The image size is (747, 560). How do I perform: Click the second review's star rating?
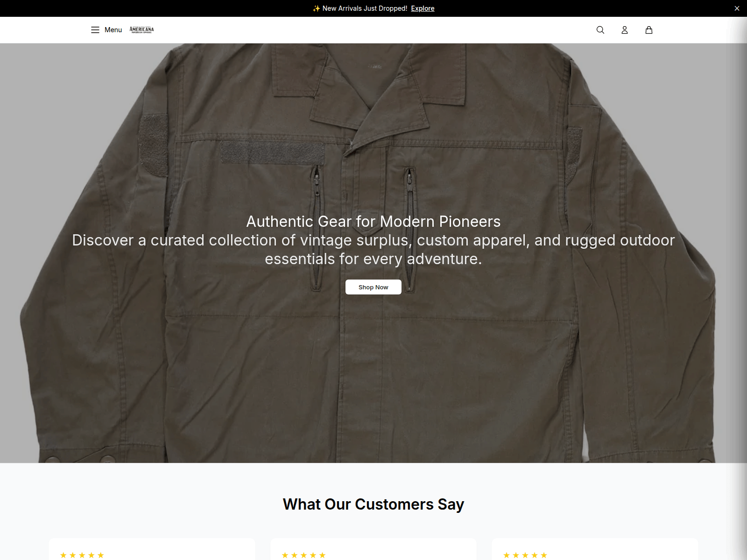pos(303,555)
